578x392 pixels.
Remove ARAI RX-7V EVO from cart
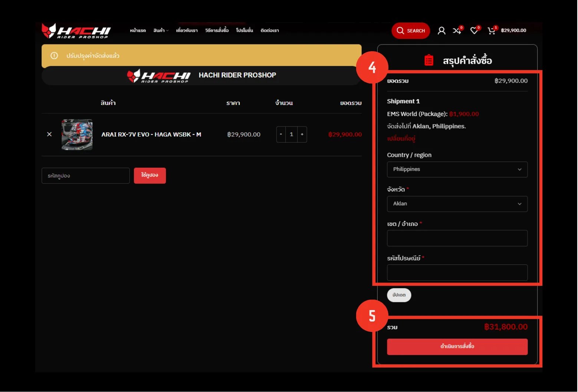pyautogui.click(x=49, y=134)
